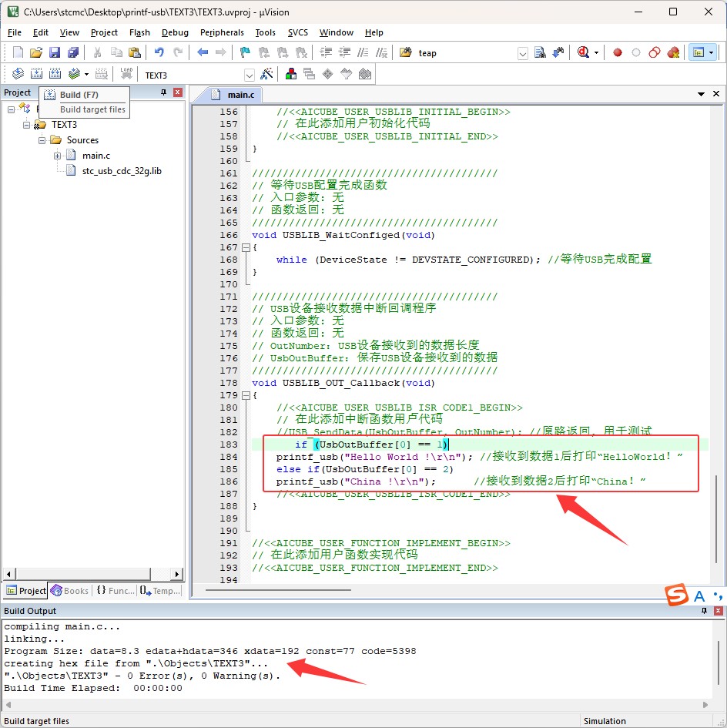
Task: Click the Sogou input method icon
Action: 676,595
